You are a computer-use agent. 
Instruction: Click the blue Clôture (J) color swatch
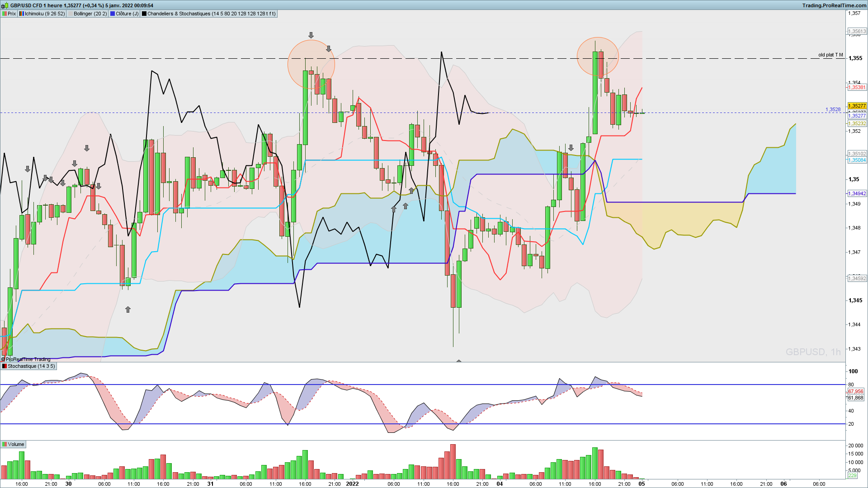click(113, 14)
